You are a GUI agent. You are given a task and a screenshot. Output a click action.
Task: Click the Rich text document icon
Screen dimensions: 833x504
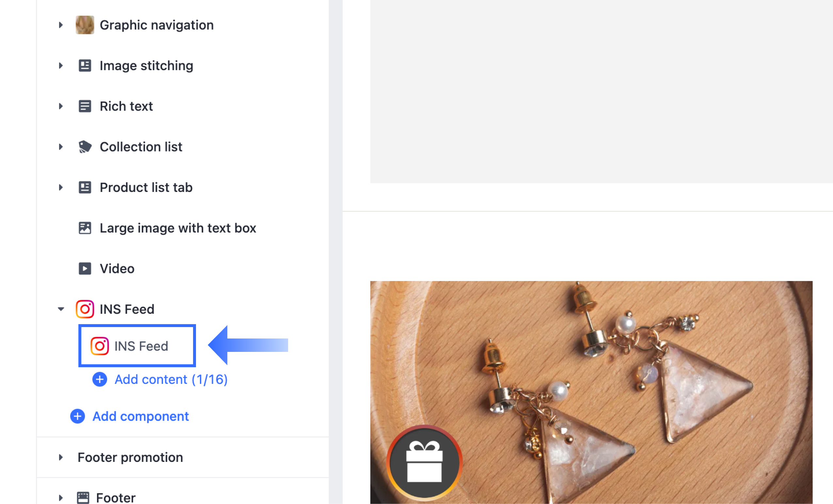[85, 106]
